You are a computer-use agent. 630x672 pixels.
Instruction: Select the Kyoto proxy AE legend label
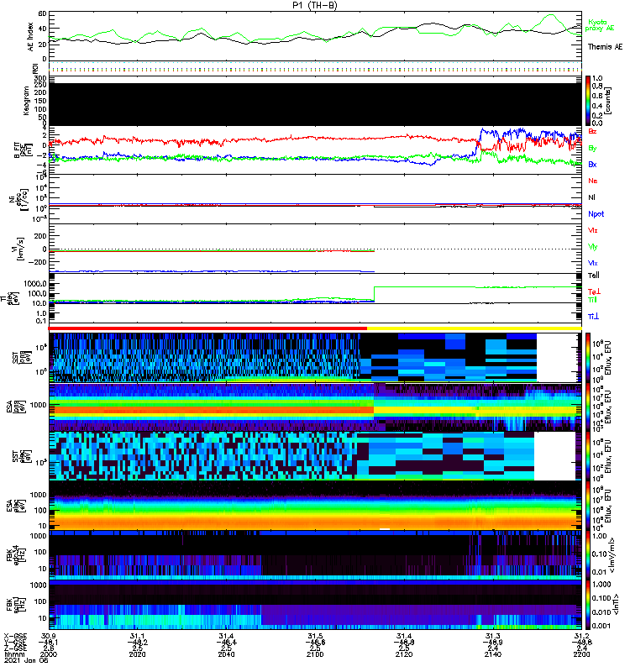pyautogui.click(x=600, y=25)
